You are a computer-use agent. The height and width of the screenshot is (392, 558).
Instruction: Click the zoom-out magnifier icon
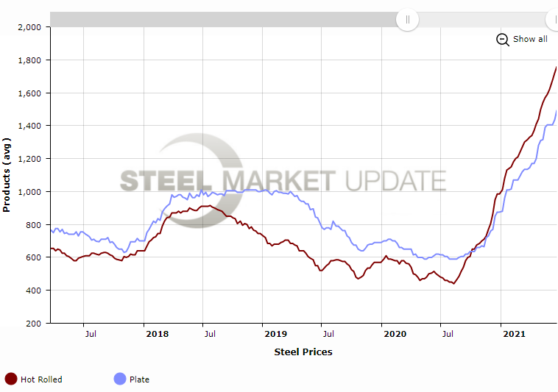(503, 40)
